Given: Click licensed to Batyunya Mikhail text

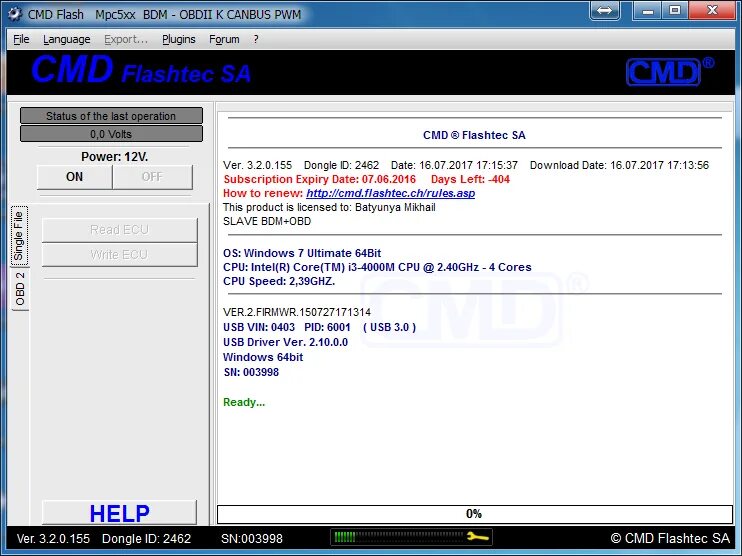Looking at the screenshot, I should click(329, 207).
